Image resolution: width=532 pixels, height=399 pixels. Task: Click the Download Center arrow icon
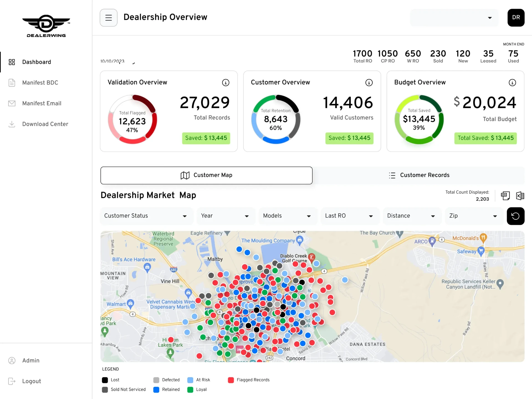click(12, 124)
